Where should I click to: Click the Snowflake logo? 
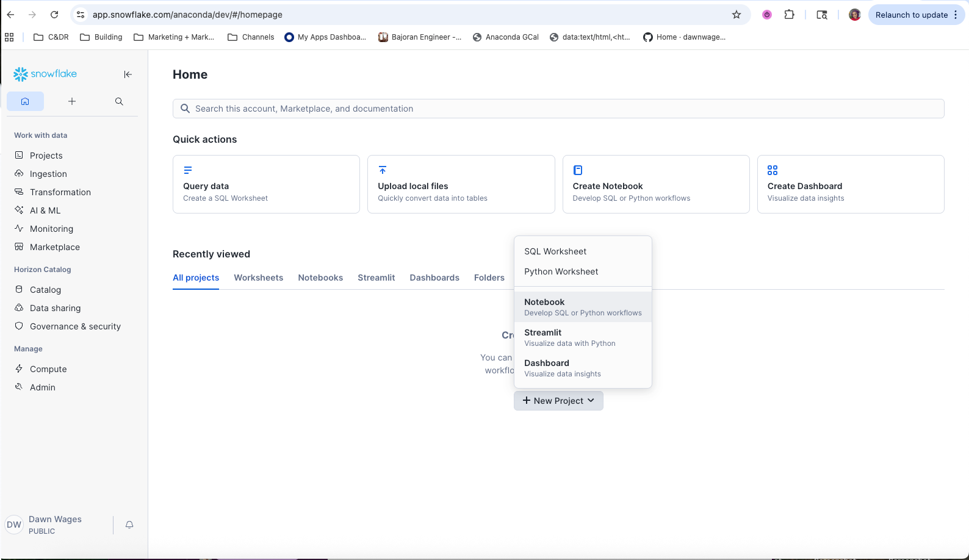45,74
